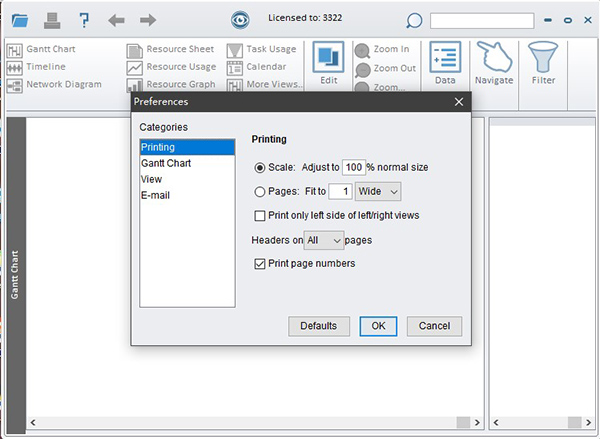Select View category in Preferences
The image size is (600, 439).
(x=188, y=180)
